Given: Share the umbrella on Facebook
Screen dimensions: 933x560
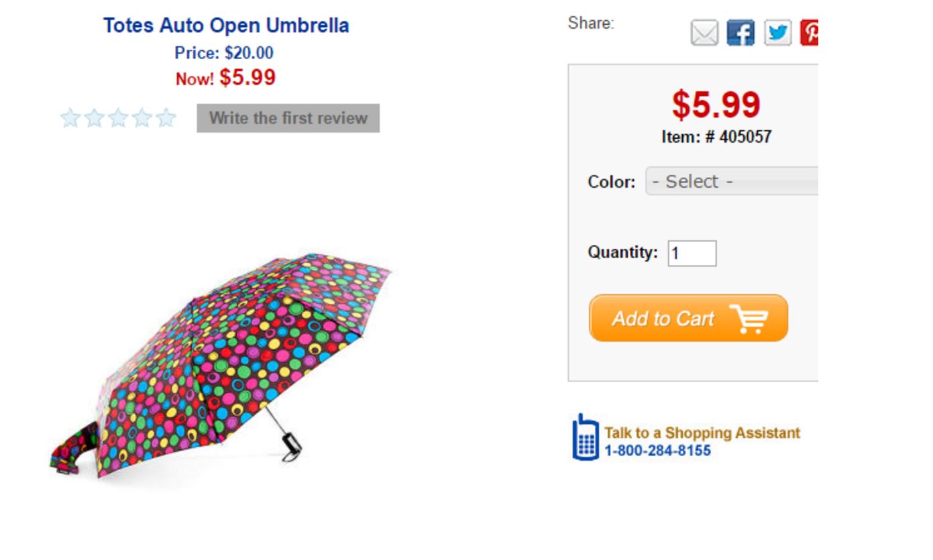Looking at the screenshot, I should (740, 33).
